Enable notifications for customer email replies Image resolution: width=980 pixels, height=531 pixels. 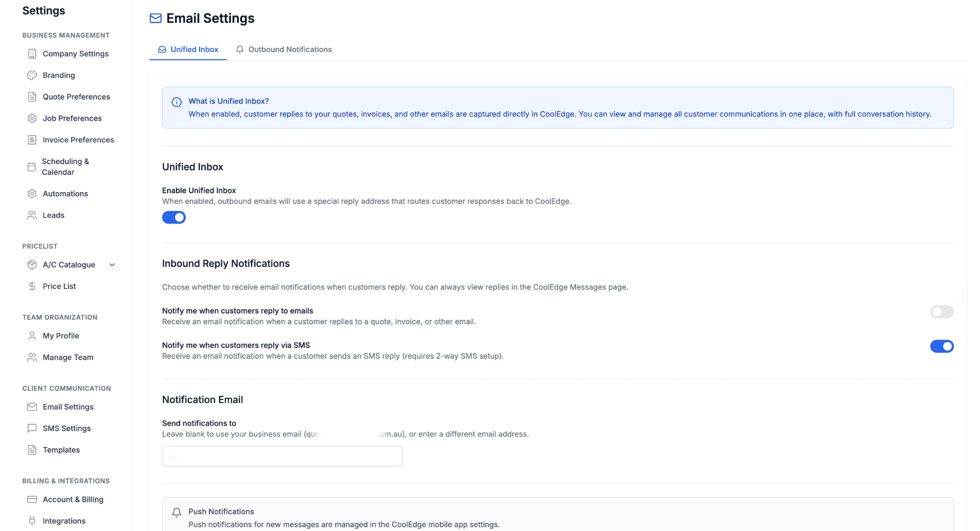(x=942, y=312)
